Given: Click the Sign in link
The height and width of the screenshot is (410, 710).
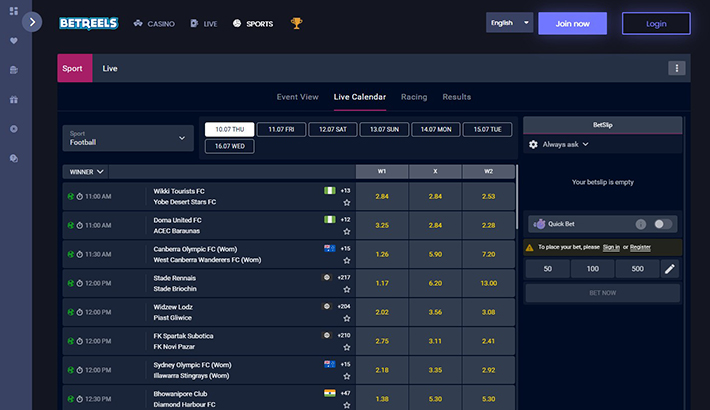Looking at the screenshot, I should point(611,247).
